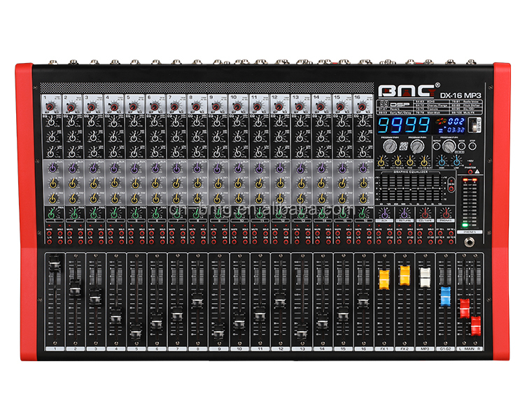Solo channel 1 with SOLO button
525x420 pixels.
60,233
